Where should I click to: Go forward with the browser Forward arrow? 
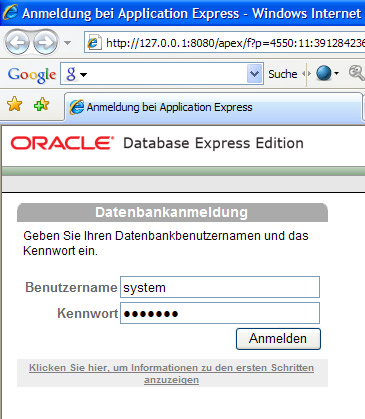[46, 42]
